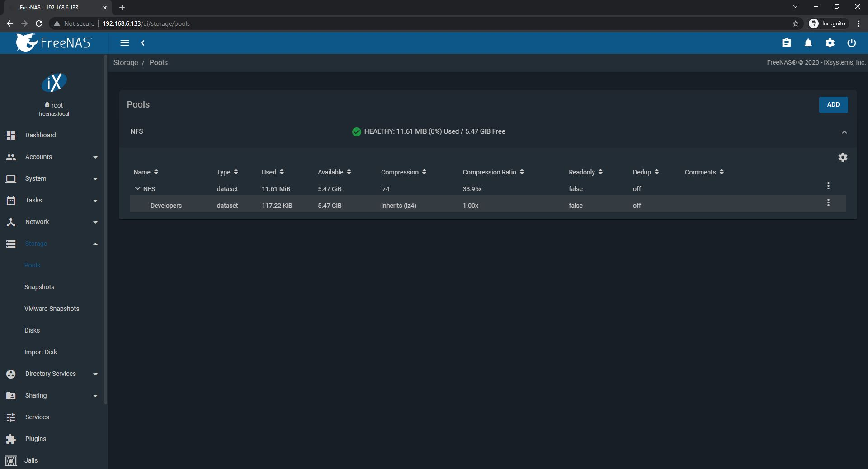Click the iX systems avatar logo
Image resolution: width=868 pixels, height=469 pixels.
(x=54, y=82)
